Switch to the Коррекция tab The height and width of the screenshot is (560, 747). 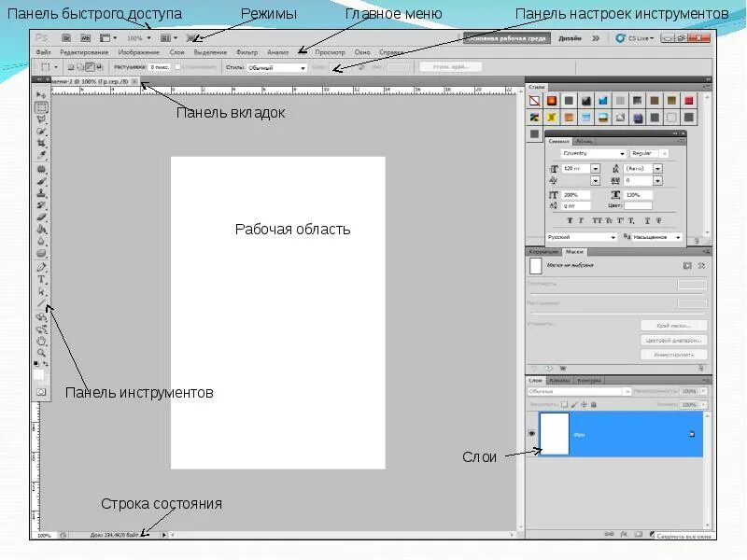click(x=543, y=251)
